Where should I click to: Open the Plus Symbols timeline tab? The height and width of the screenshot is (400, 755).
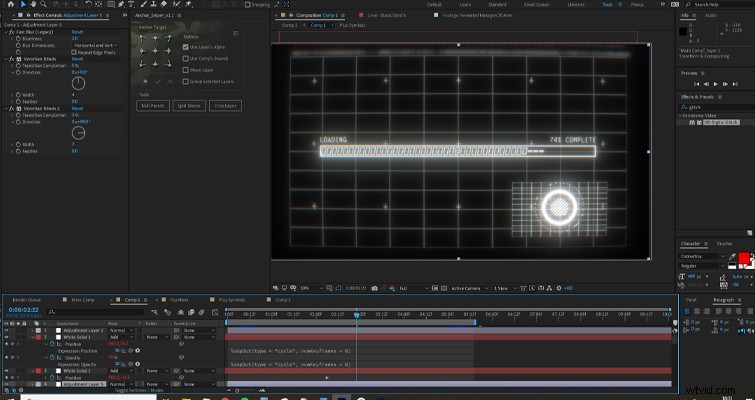pos(232,300)
